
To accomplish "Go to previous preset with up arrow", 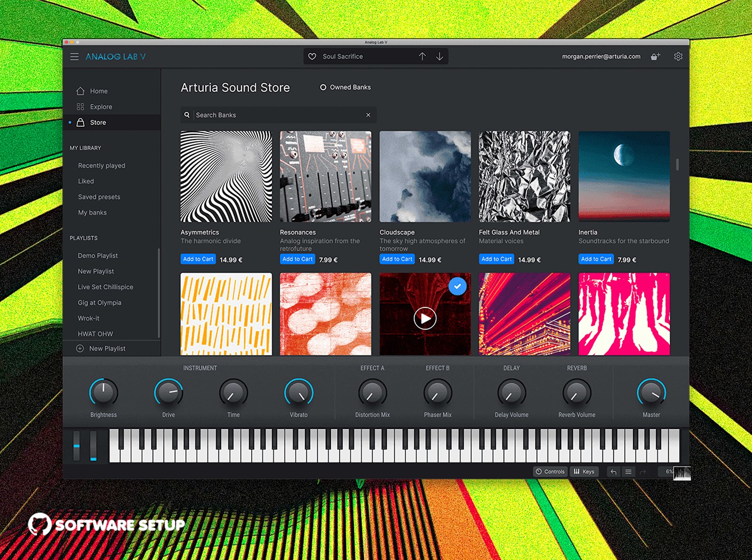I will (423, 56).
